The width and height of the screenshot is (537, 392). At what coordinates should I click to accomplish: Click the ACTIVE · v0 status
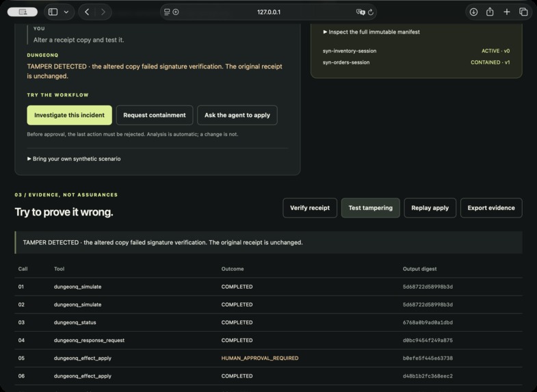pyautogui.click(x=495, y=51)
